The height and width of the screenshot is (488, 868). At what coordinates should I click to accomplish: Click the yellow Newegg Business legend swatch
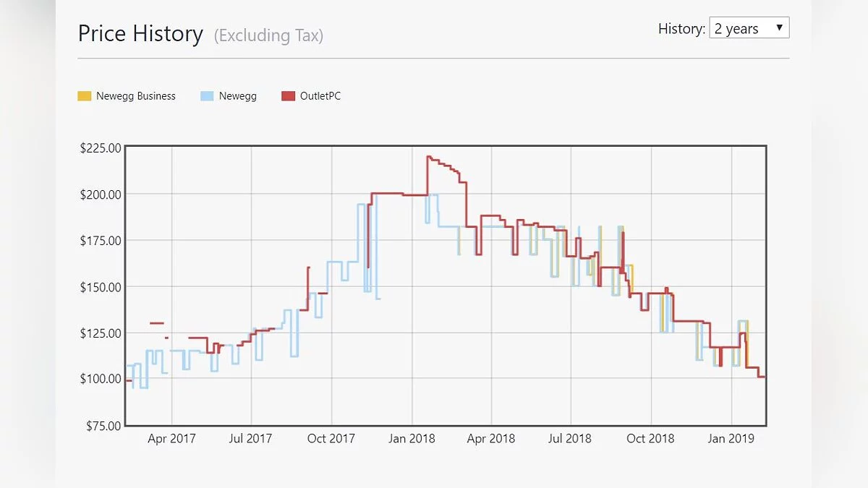tap(85, 96)
